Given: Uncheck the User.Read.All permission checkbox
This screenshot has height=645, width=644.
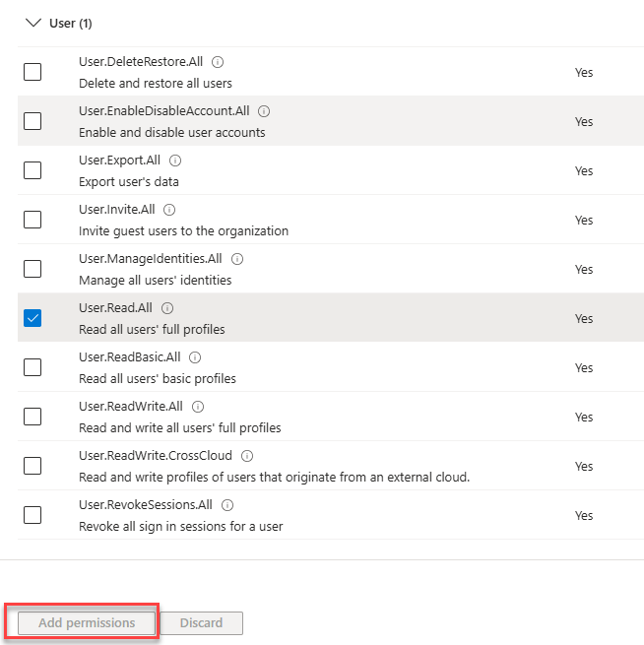Looking at the screenshot, I should point(32,318).
